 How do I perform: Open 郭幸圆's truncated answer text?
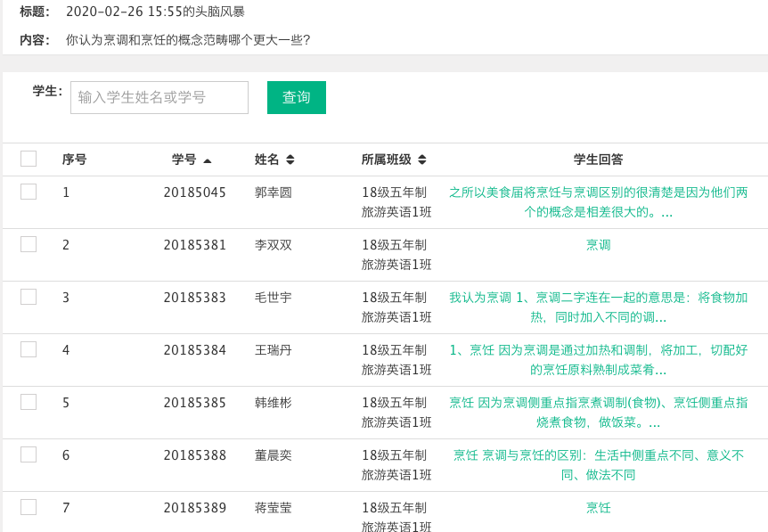(598, 202)
